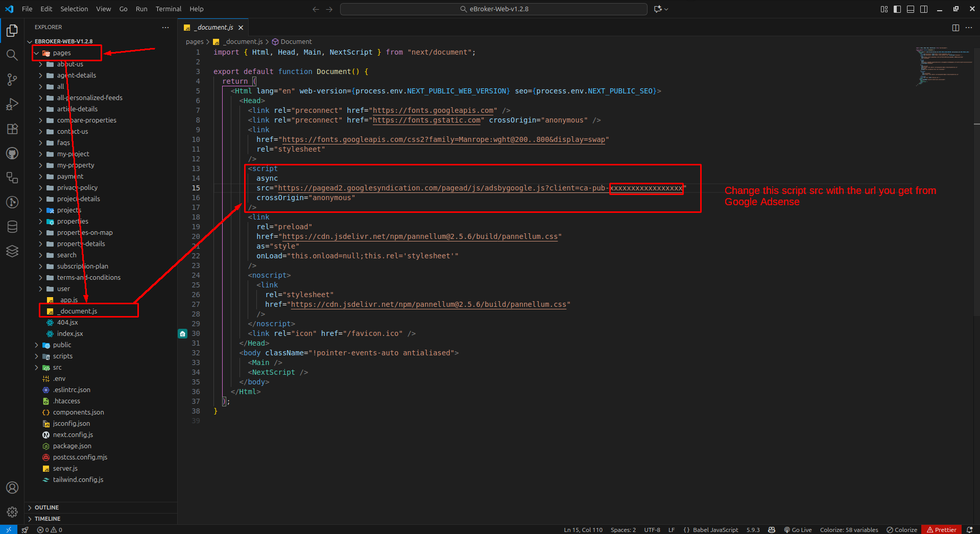Select the _document.js editor tab
Screen dimensions: 980x534
[213, 27]
